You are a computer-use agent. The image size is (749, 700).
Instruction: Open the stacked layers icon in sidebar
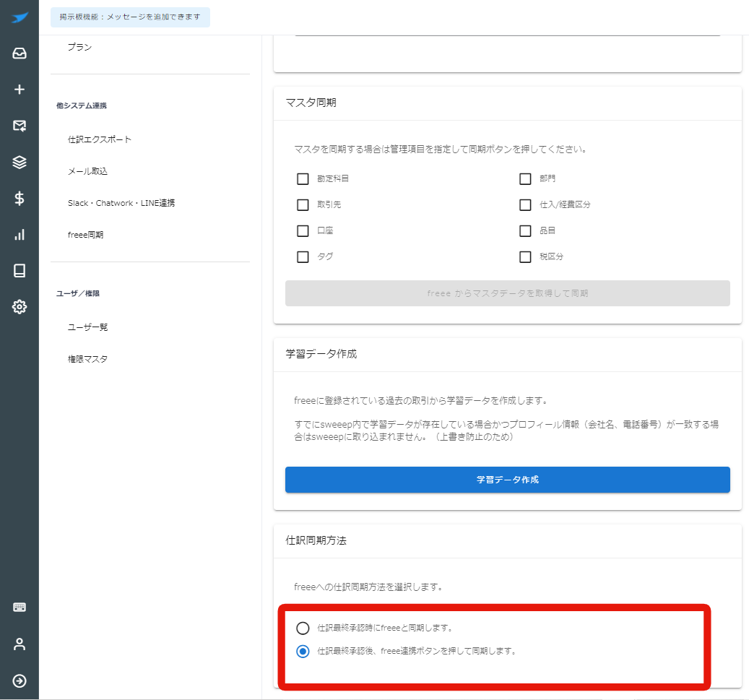point(20,162)
